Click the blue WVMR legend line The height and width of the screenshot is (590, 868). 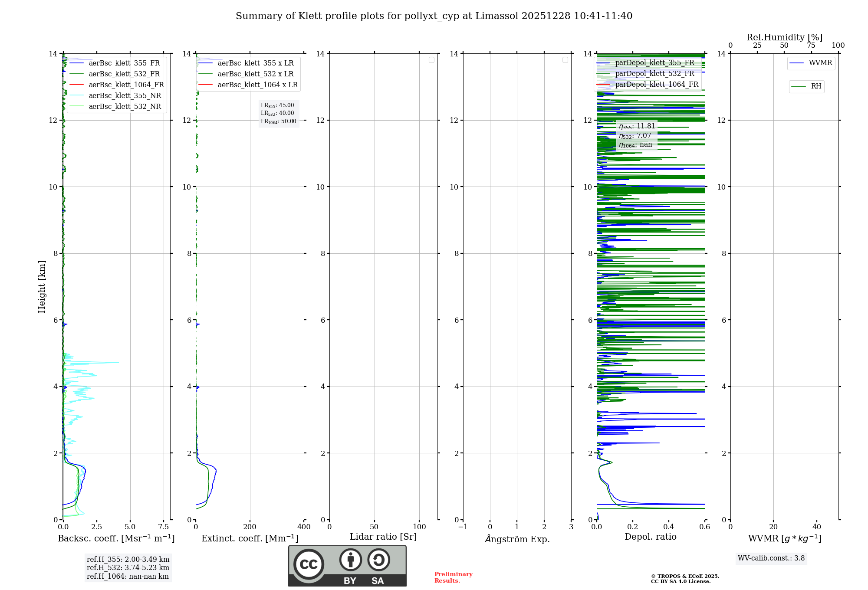796,63
